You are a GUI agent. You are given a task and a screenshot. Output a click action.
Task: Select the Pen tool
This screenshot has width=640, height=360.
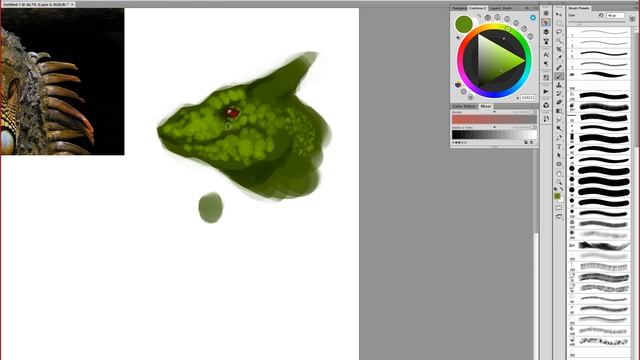point(559,138)
